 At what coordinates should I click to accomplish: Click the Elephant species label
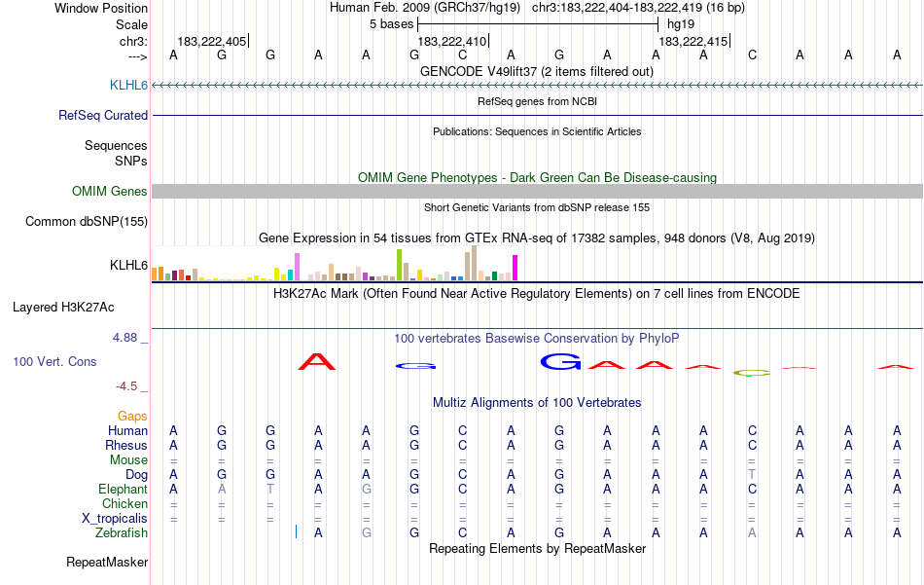123,489
